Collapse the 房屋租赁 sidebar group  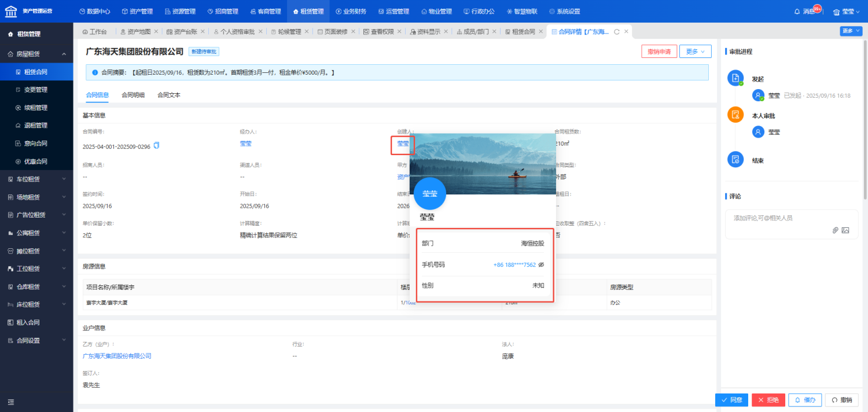click(64, 54)
